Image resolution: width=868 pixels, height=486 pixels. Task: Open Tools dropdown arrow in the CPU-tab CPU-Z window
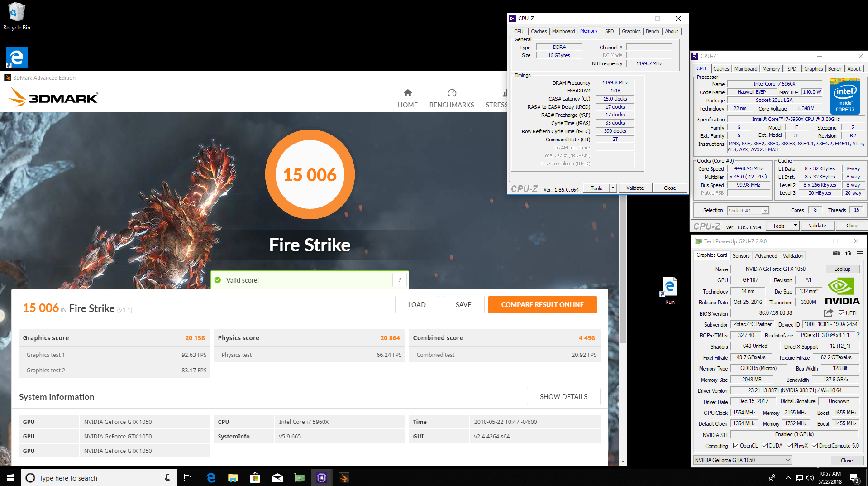(x=795, y=226)
